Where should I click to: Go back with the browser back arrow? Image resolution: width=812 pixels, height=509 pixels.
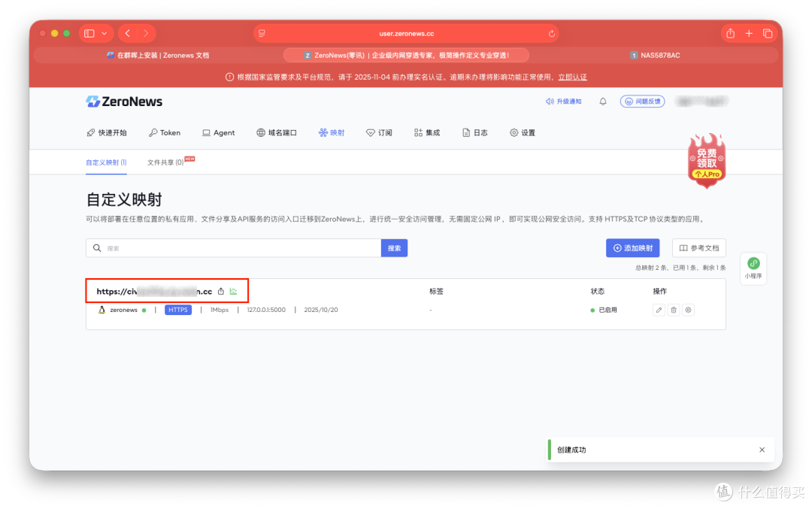pos(127,33)
